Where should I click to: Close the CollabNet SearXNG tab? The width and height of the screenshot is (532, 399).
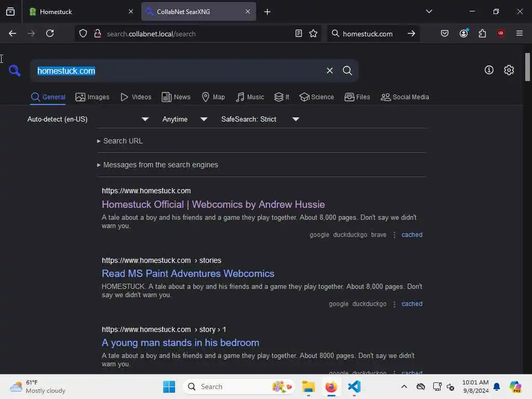248,11
